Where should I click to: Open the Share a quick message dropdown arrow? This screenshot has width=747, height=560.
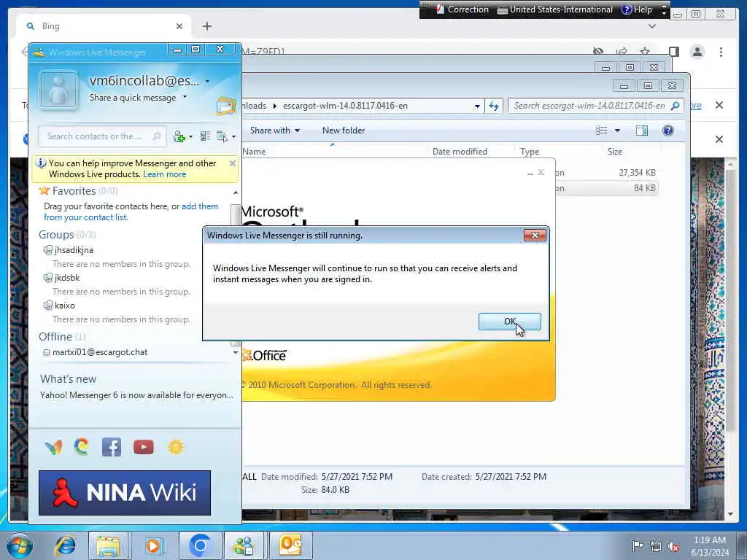(x=185, y=97)
